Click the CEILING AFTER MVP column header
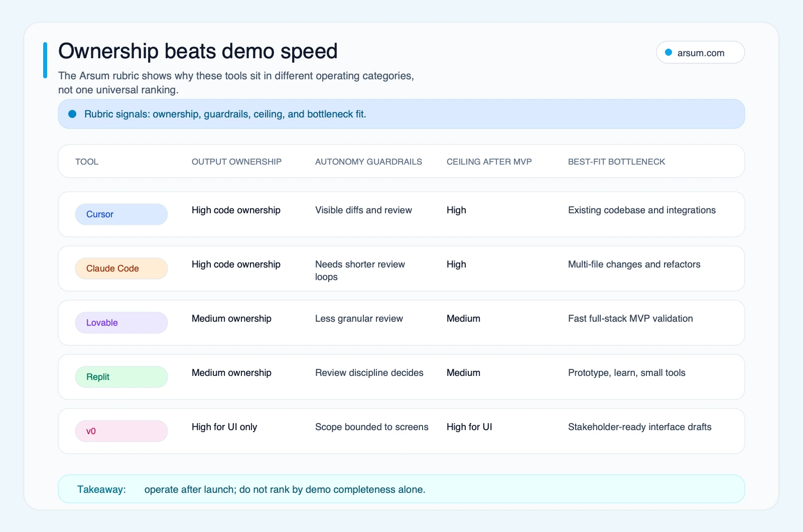 [489, 162]
